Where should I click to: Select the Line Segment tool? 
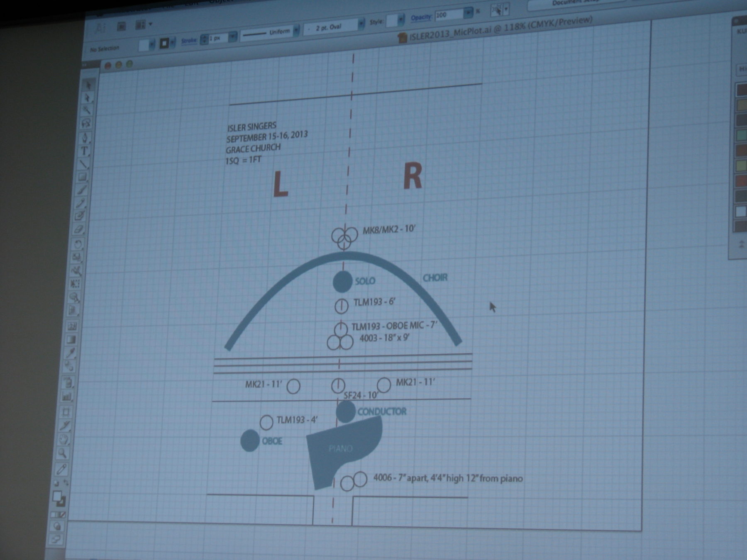click(x=84, y=164)
